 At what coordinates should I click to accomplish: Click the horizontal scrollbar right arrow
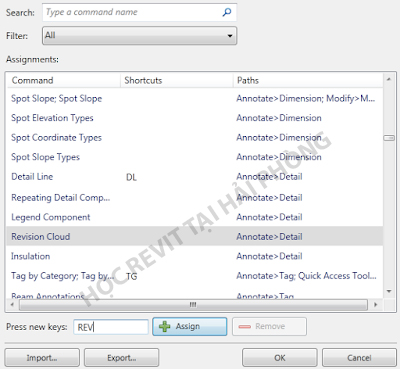376,304
